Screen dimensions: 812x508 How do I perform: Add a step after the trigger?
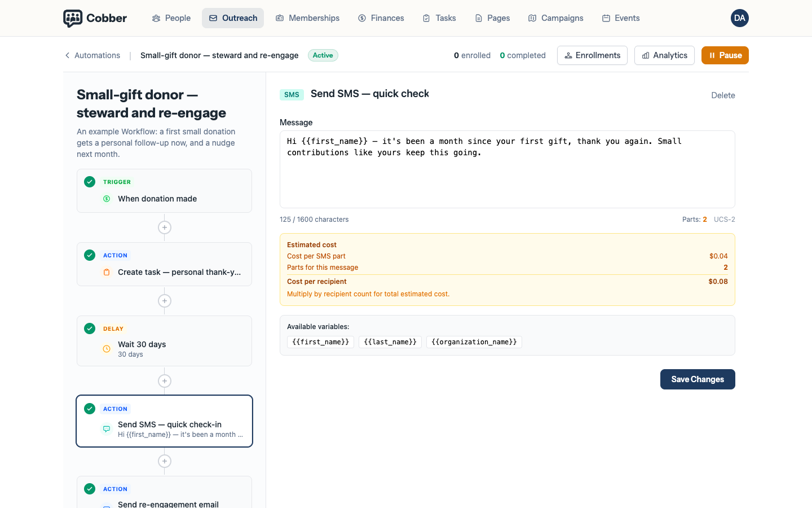(x=165, y=227)
